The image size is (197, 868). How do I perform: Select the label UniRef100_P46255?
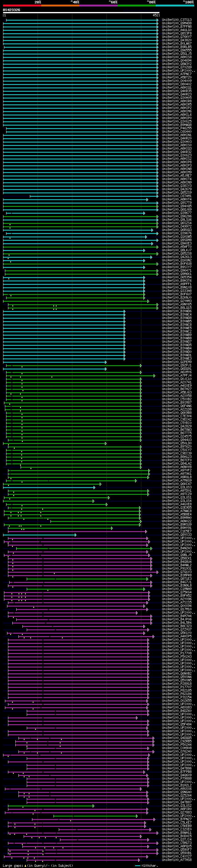click(177, 128)
